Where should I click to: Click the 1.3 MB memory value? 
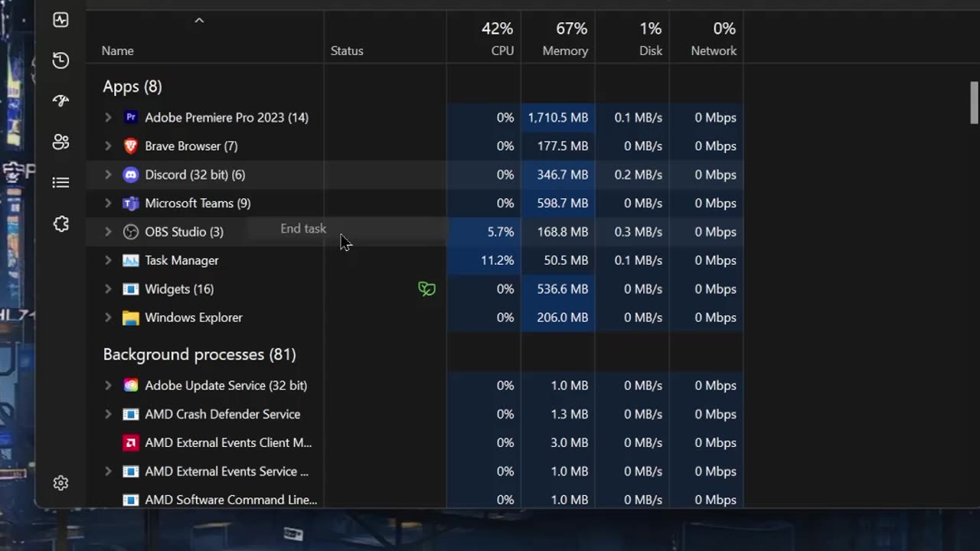[x=570, y=414]
